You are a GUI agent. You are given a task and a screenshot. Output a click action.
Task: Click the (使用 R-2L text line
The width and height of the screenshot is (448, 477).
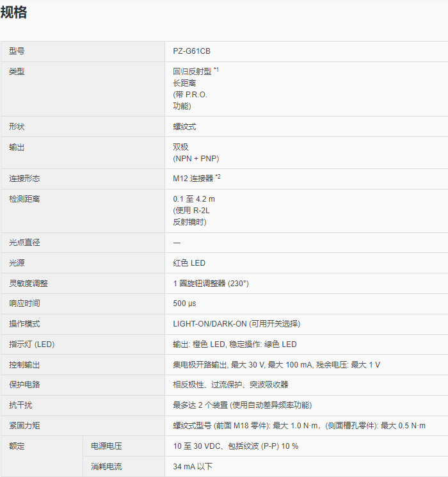coord(191,211)
